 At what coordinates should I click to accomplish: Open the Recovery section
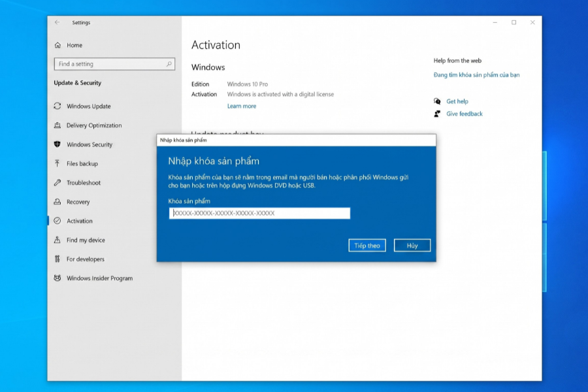point(78,202)
